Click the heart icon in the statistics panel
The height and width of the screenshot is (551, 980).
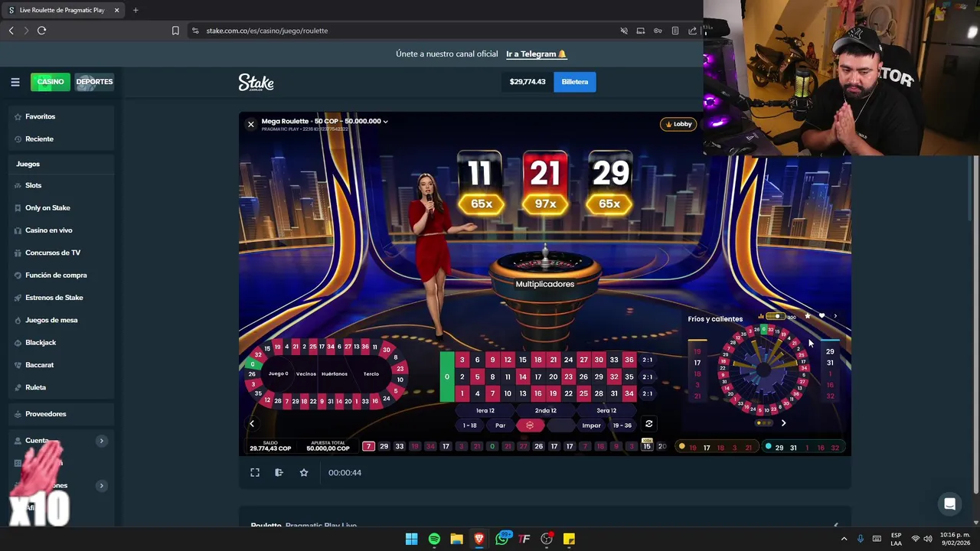coord(822,316)
